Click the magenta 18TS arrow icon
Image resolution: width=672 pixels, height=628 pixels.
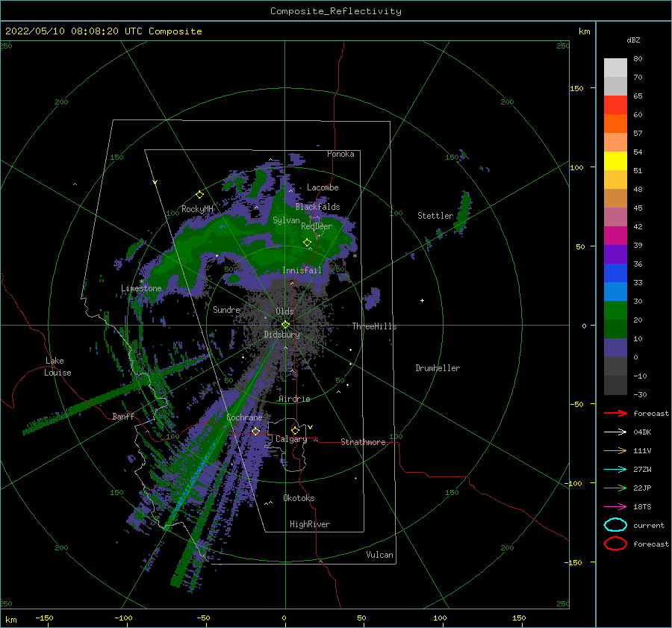(x=615, y=507)
